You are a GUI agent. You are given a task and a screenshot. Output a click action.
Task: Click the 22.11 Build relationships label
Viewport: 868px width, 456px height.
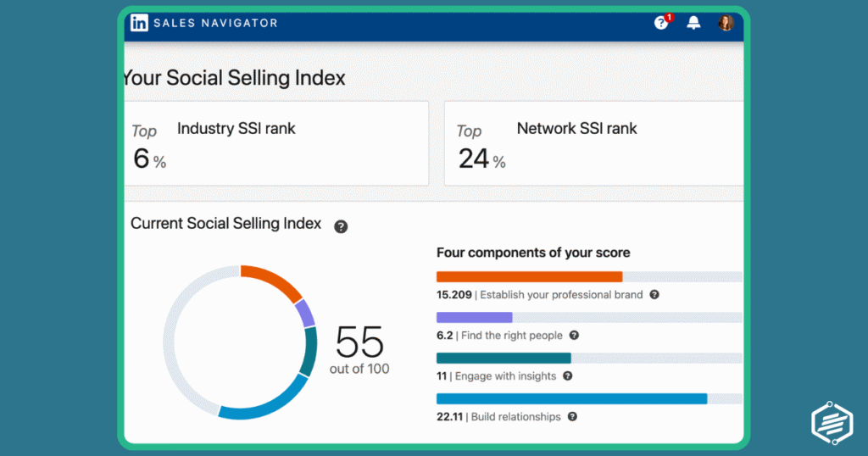pyautogui.click(x=498, y=417)
